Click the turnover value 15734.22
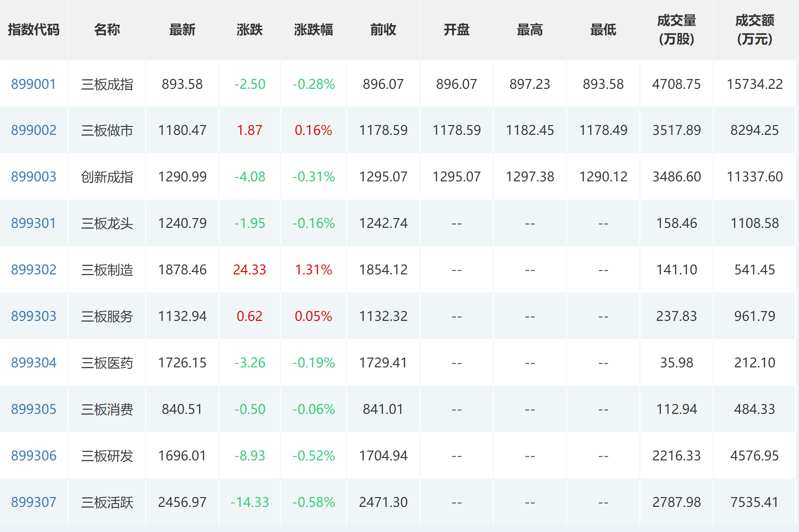This screenshot has height=532, width=799. [x=755, y=84]
